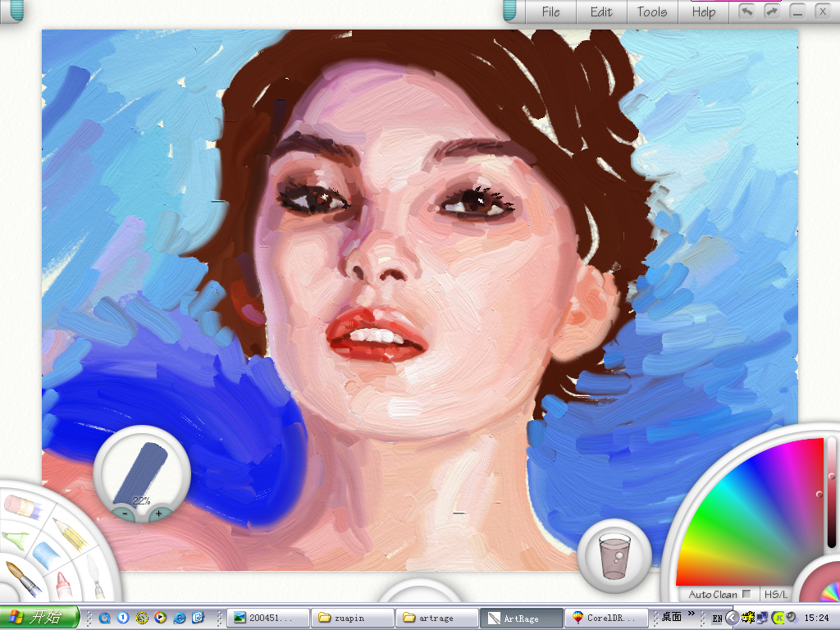
Task: Click the bottom-center pod handle
Action: tap(419, 591)
